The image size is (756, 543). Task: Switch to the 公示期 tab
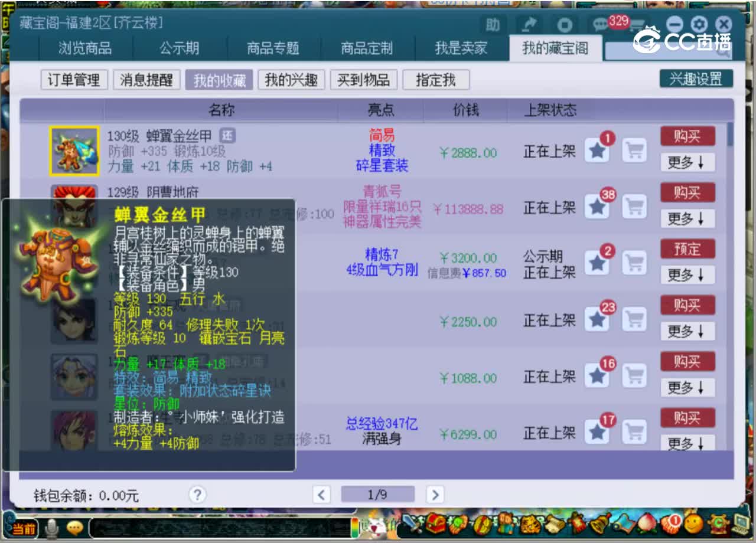(180, 48)
